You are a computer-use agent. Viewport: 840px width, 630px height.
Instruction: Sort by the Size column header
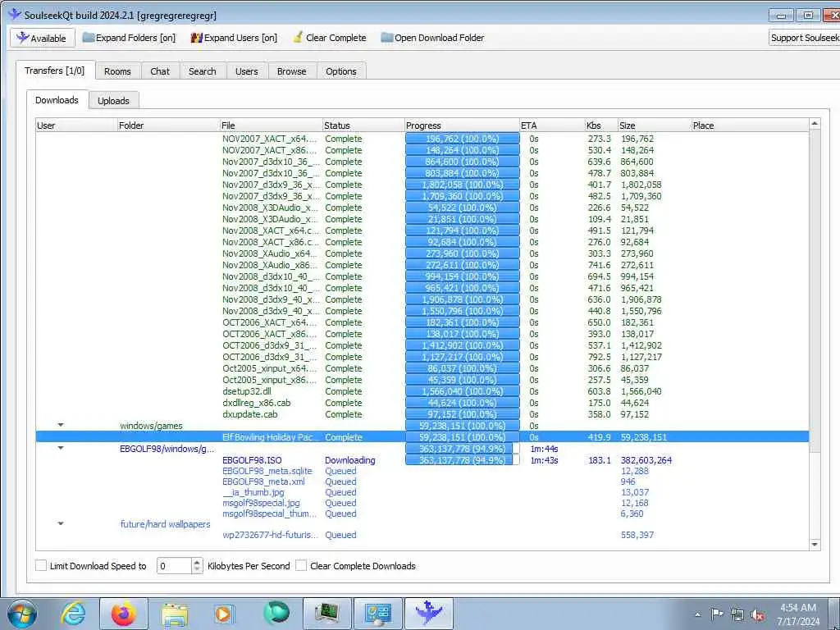coord(655,126)
